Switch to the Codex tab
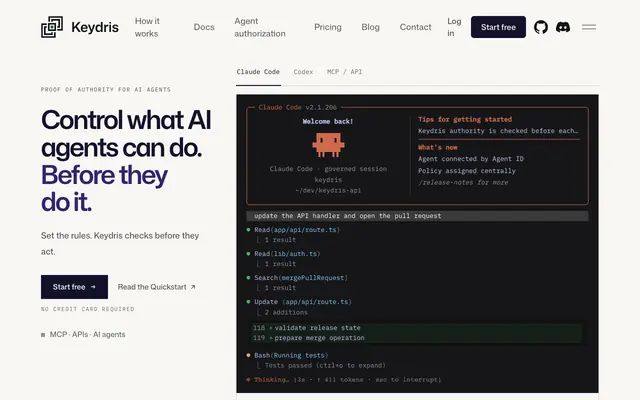Viewport: 640px width, 400px height. 303,72
